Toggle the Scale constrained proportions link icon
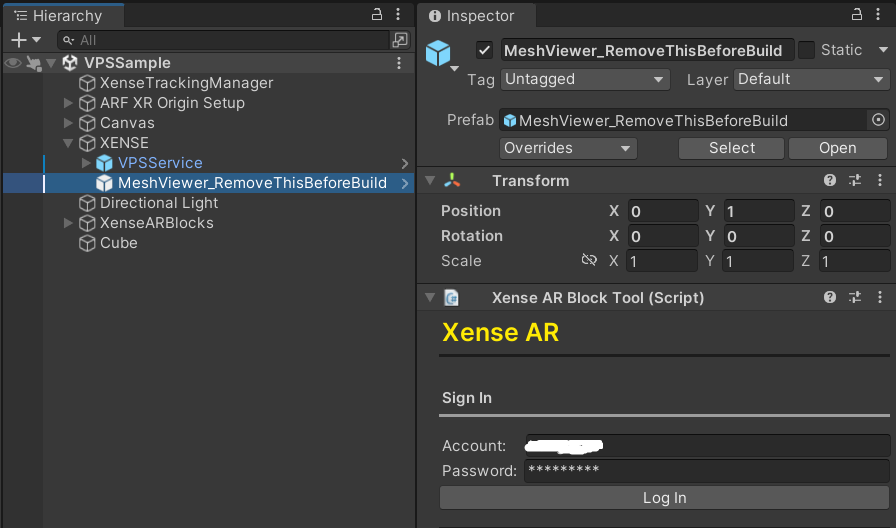896x528 pixels. pyautogui.click(x=589, y=261)
